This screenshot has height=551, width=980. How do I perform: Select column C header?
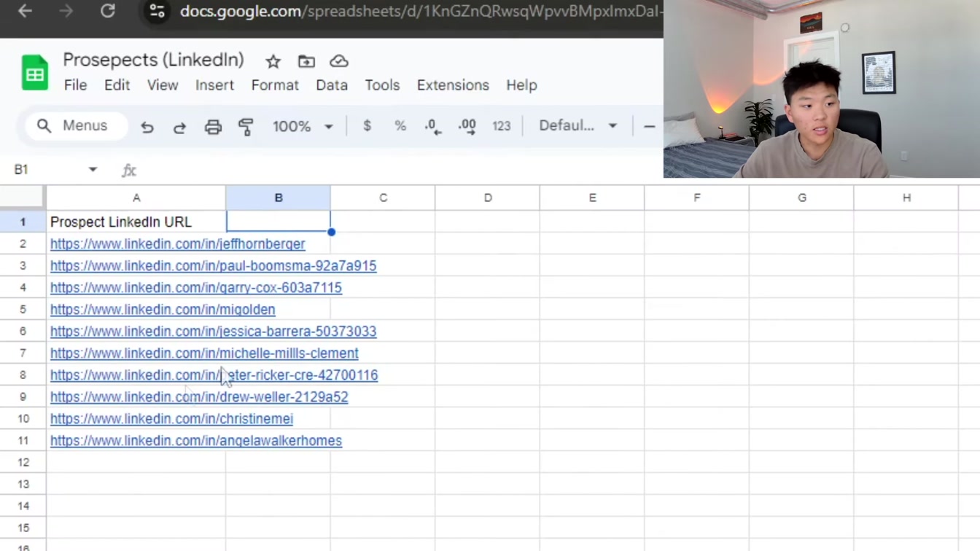click(383, 198)
